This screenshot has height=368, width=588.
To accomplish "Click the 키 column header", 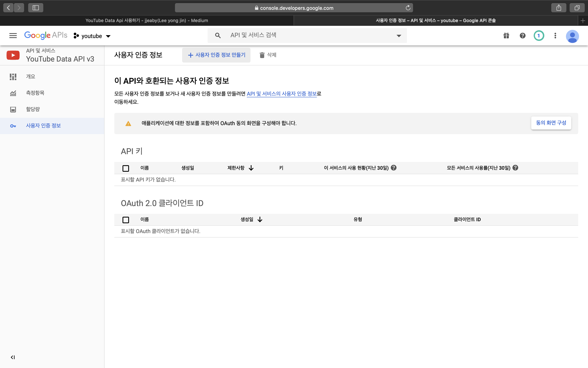I will (281, 168).
